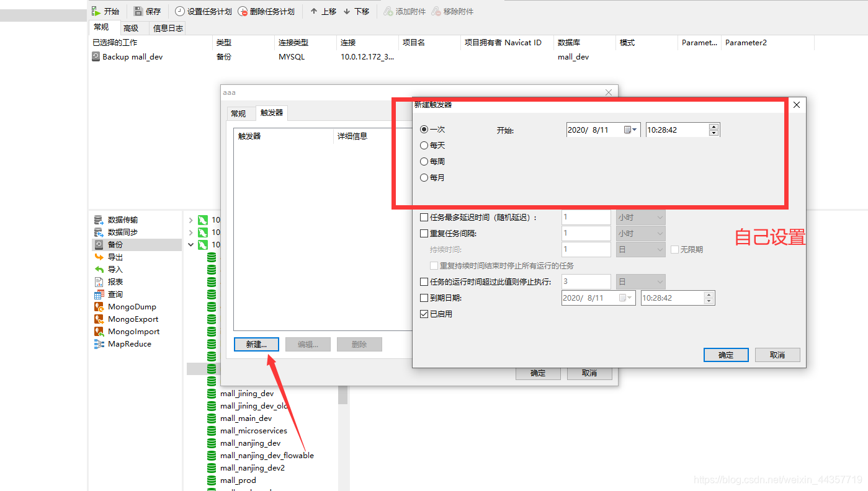Select the 每月 (monthly) radio button
The height and width of the screenshot is (491, 868).
424,178
